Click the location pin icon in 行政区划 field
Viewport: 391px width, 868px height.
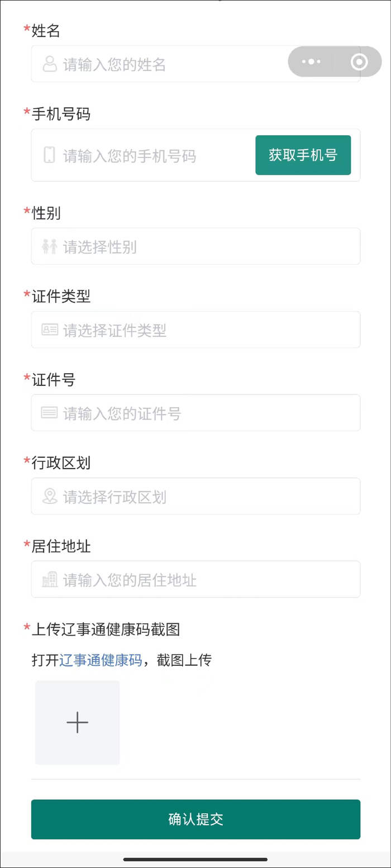tap(50, 496)
